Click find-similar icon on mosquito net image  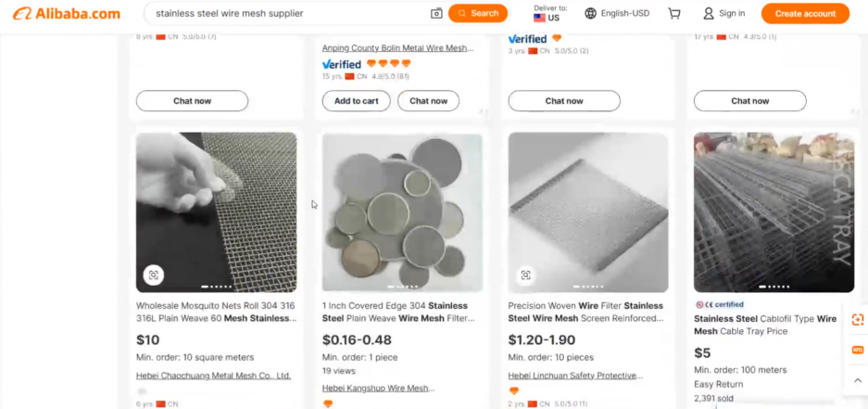coord(154,275)
